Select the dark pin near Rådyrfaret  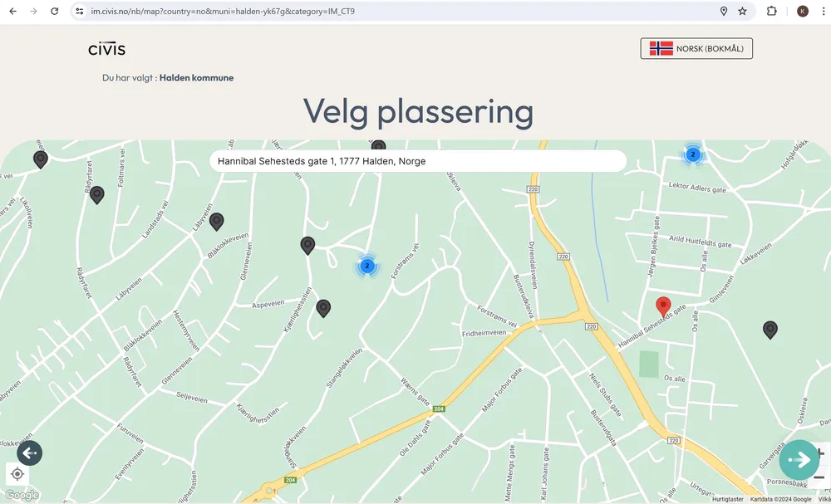[x=96, y=194]
